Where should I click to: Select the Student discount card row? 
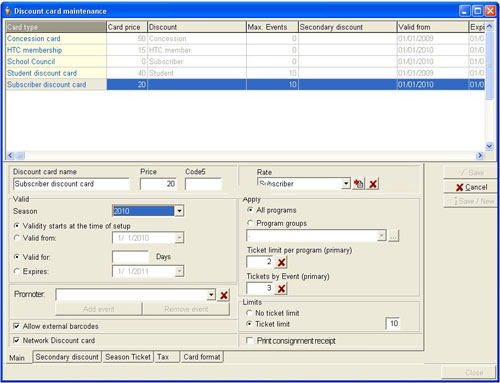[x=245, y=73]
